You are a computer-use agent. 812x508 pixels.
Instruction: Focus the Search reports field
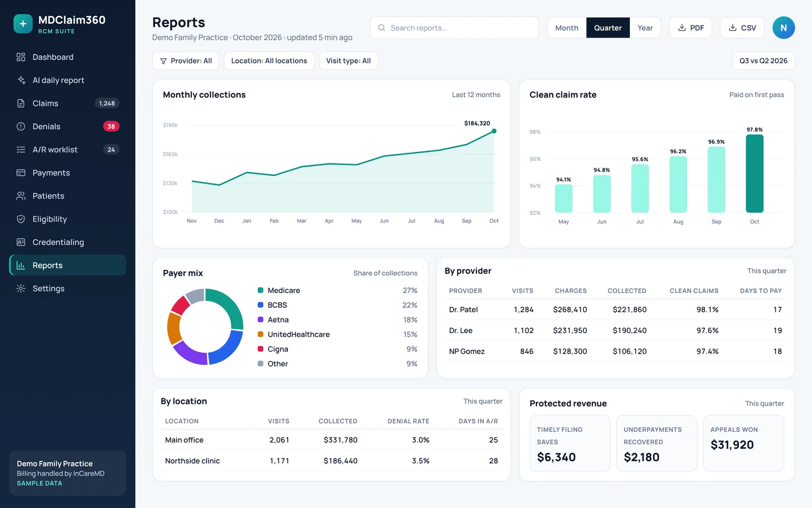coord(454,28)
